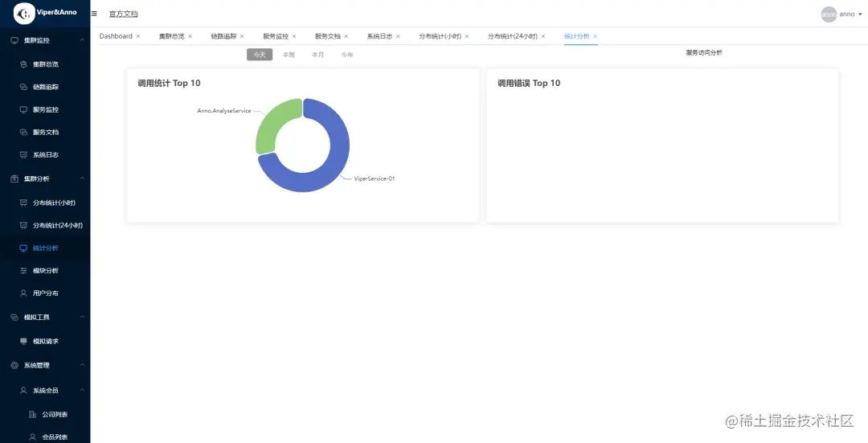Collapse the 模拟工具 menu chevron
The height and width of the screenshot is (443, 868).
[82, 318]
